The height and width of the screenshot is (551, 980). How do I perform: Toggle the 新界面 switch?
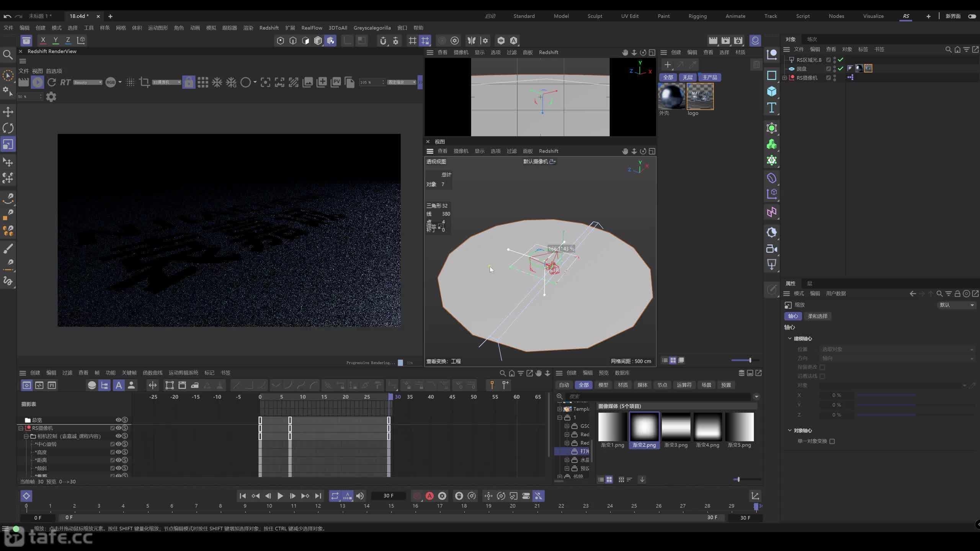(x=972, y=16)
